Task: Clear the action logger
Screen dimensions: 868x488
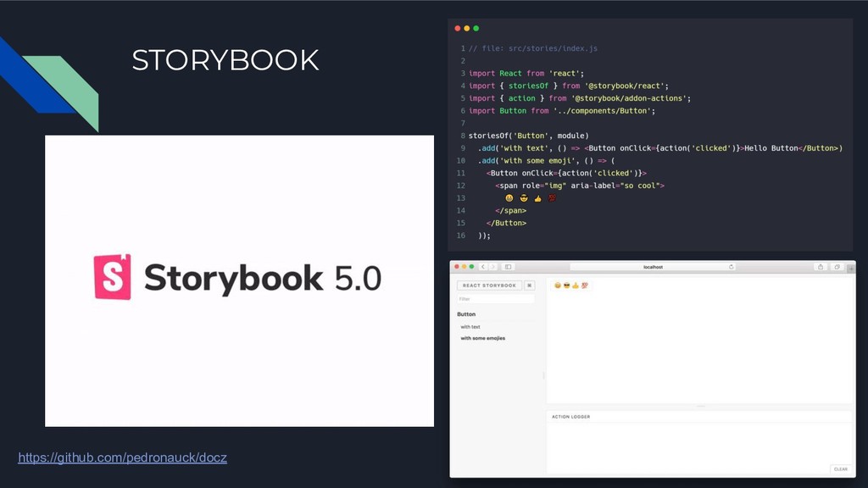Action: point(840,469)
